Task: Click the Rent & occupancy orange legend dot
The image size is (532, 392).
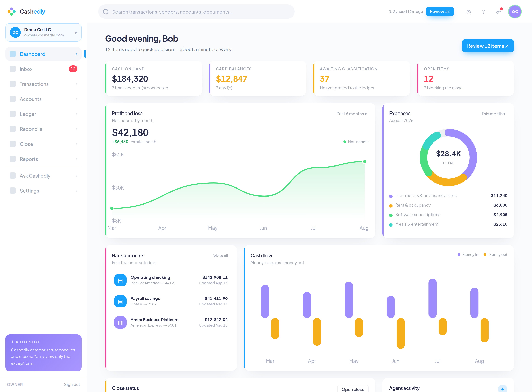Action: [391, 206]
